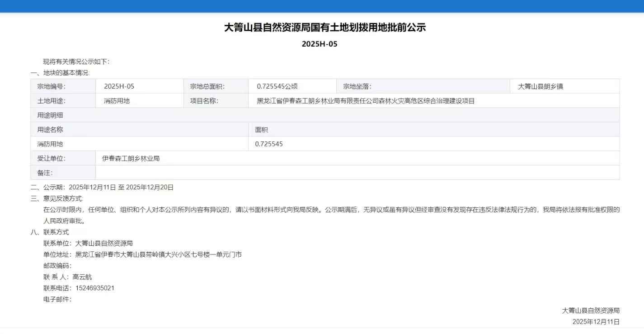
Task: Click the 受让单位 value 伊春森工朗乡林业局
Action: pyautogui.click(x=131, y=159)
